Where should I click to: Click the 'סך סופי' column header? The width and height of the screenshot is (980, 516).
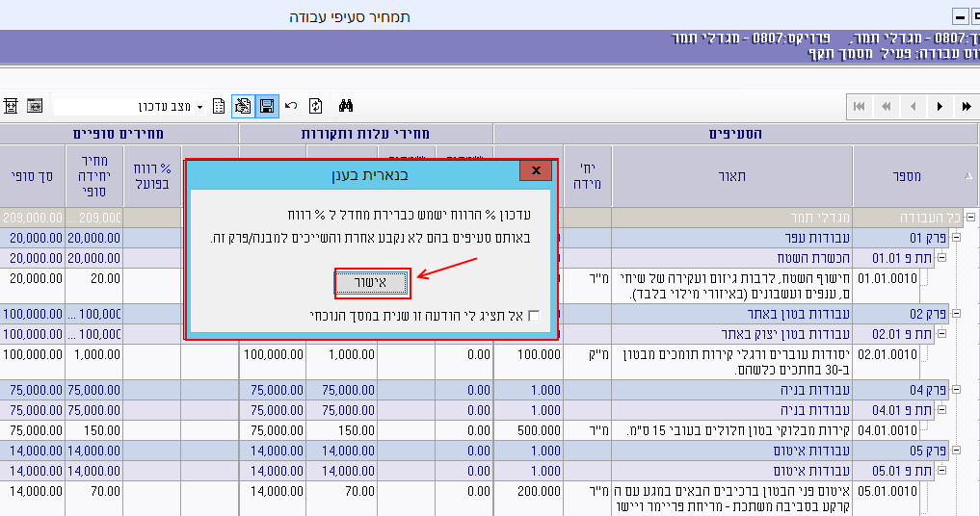(32, 175)
